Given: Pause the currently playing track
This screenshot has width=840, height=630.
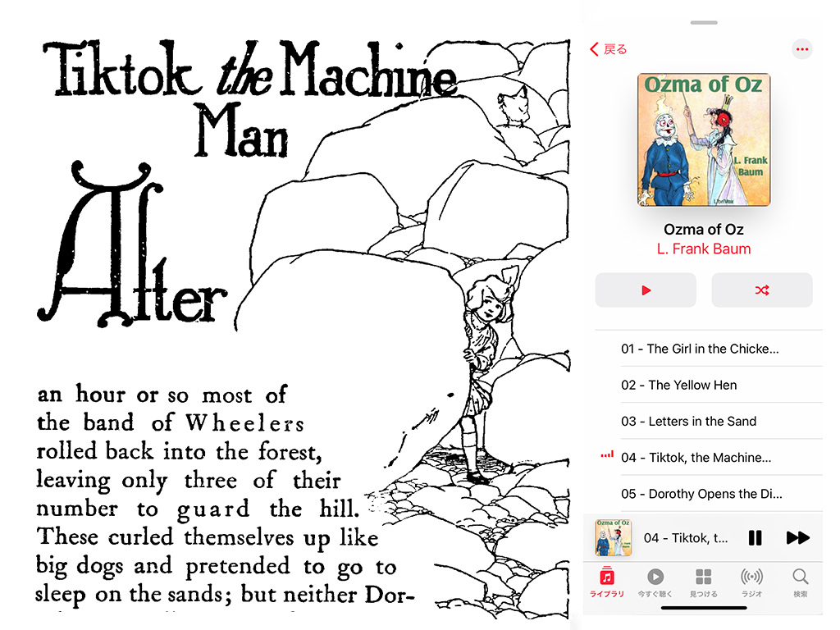Looking at the screenshot, I should 755,537.
